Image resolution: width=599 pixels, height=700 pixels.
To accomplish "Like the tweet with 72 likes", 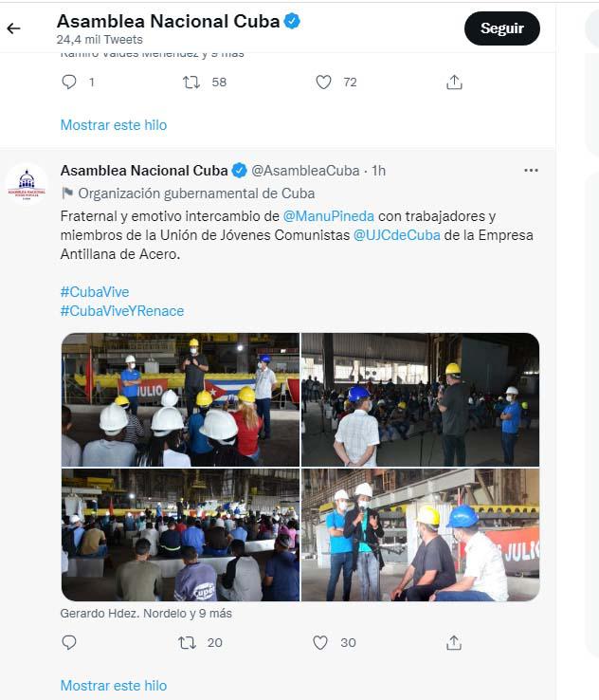I will pyautogui.click(x=323, y=83).
